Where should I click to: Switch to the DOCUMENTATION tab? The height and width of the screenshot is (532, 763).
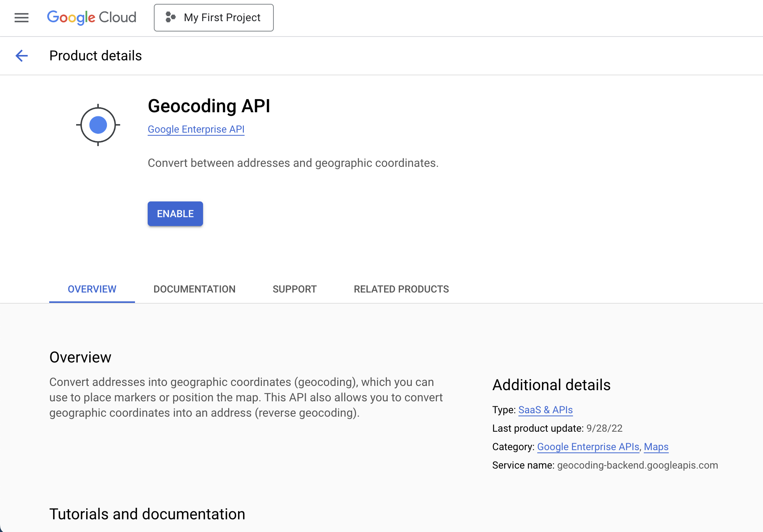coord(194,289)
